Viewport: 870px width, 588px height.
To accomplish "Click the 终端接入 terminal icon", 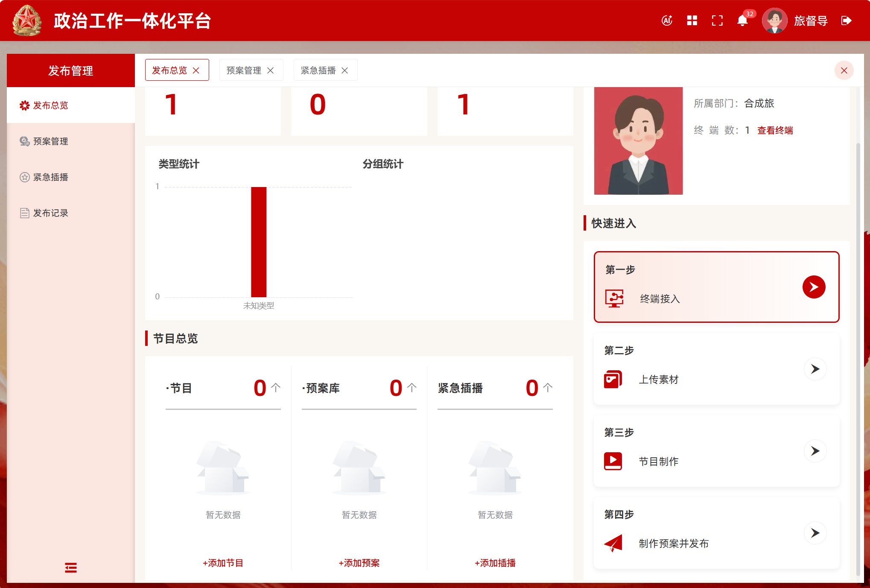I will click(x=614, y=298).
